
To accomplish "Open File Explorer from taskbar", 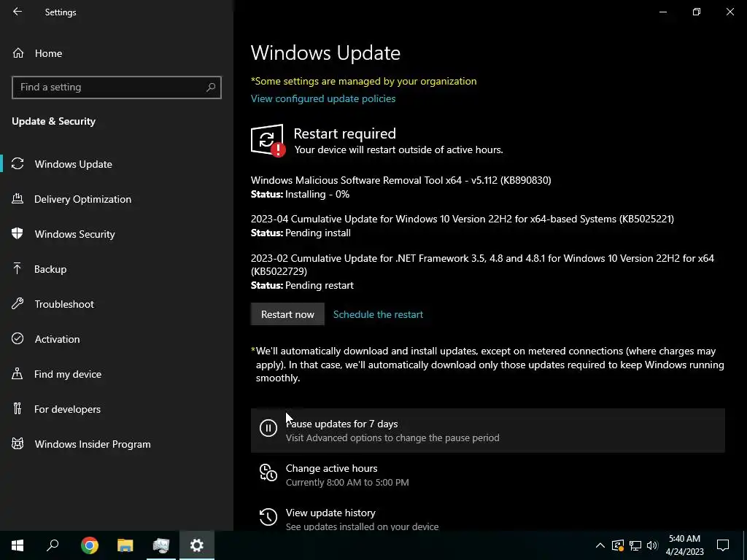I will 125,545.
